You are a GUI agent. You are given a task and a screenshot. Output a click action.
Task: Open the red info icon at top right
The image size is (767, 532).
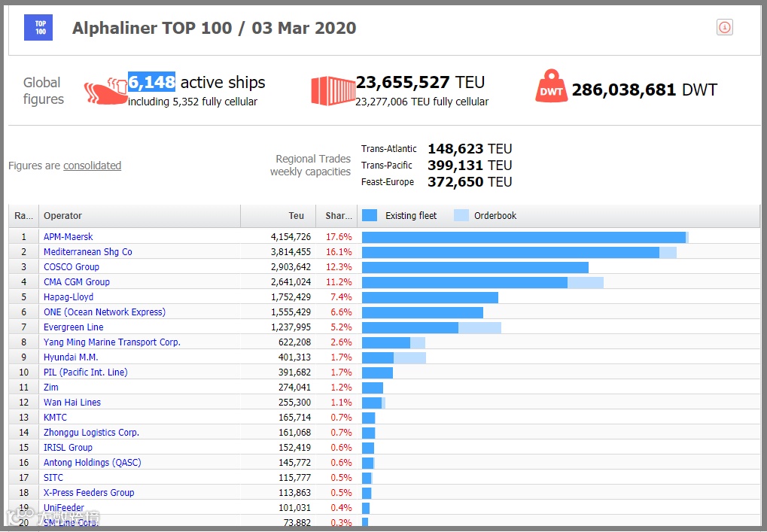(x=724, y=27)
